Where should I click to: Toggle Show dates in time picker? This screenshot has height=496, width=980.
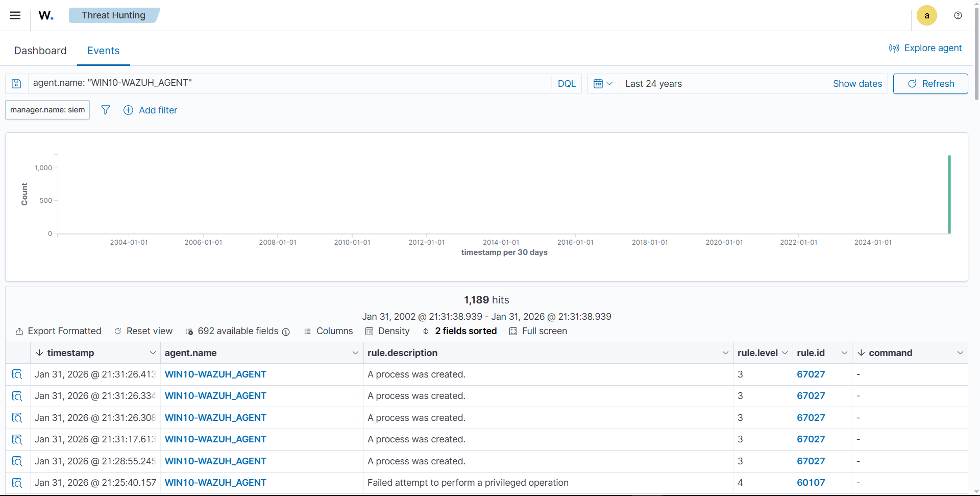[857, 84]
